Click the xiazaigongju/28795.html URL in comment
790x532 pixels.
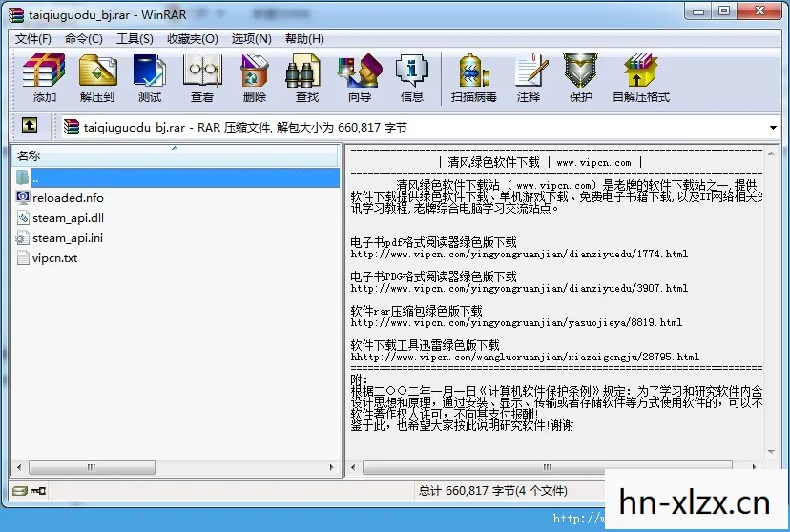click(525, 357)
